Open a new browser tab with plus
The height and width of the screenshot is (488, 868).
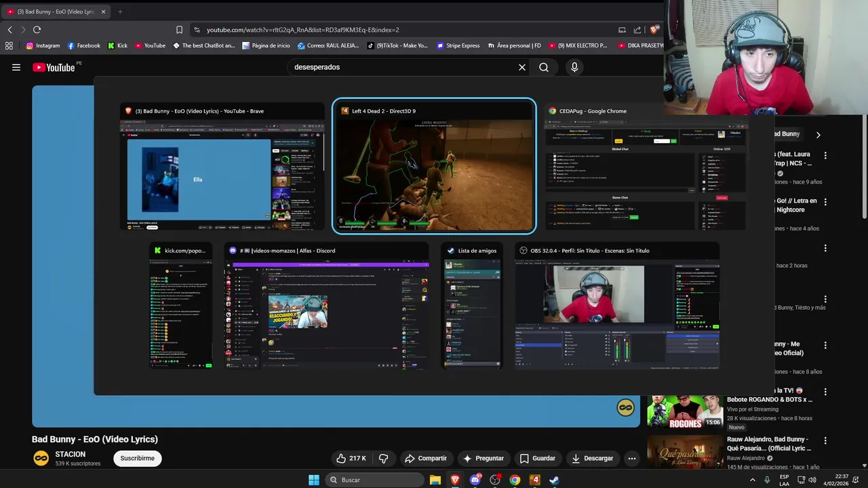click(120, 12)
